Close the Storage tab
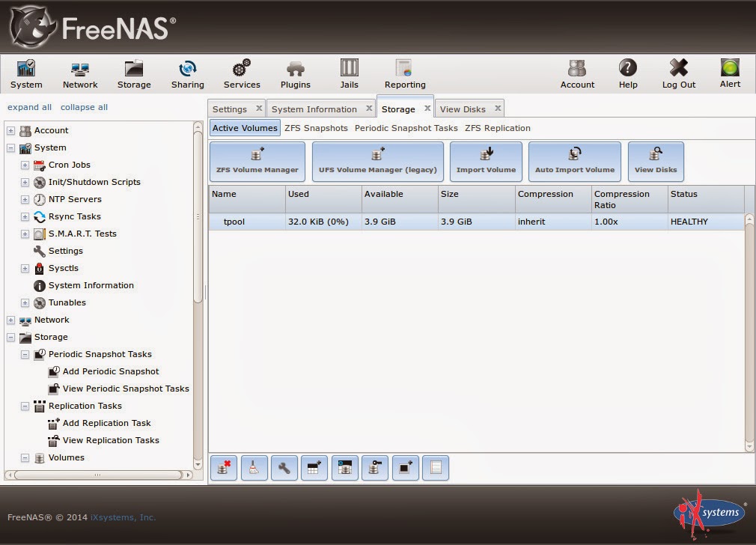 427,108
